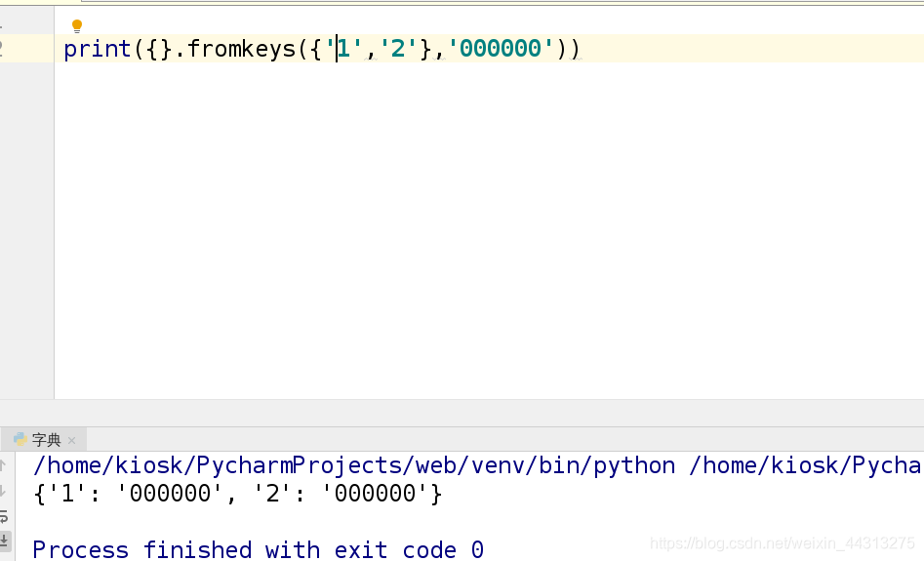
Task: Click the interpreter path /home/kiosk/PycharmProjects/web/venv/bin/python
Action: (354, 465)
